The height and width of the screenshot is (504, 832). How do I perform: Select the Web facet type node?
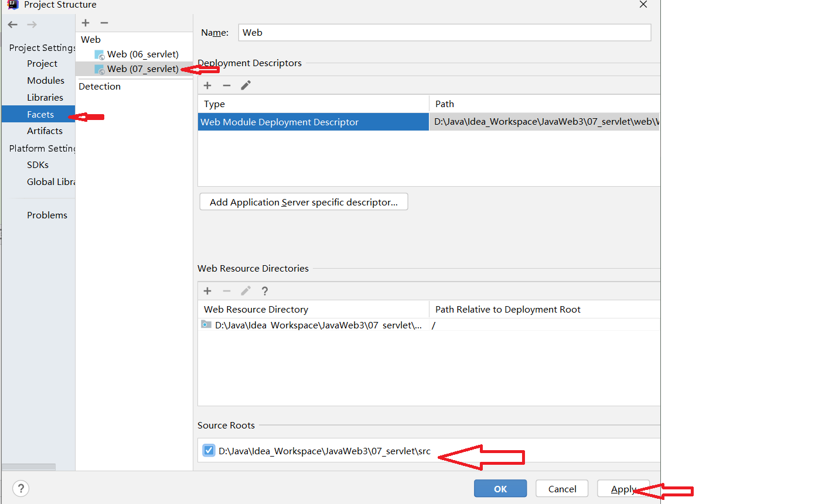91,39
